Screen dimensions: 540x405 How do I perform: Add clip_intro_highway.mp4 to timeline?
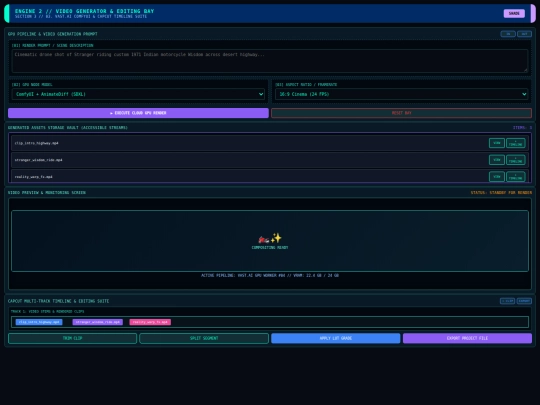pyautogui.click(x=516, y=143)
